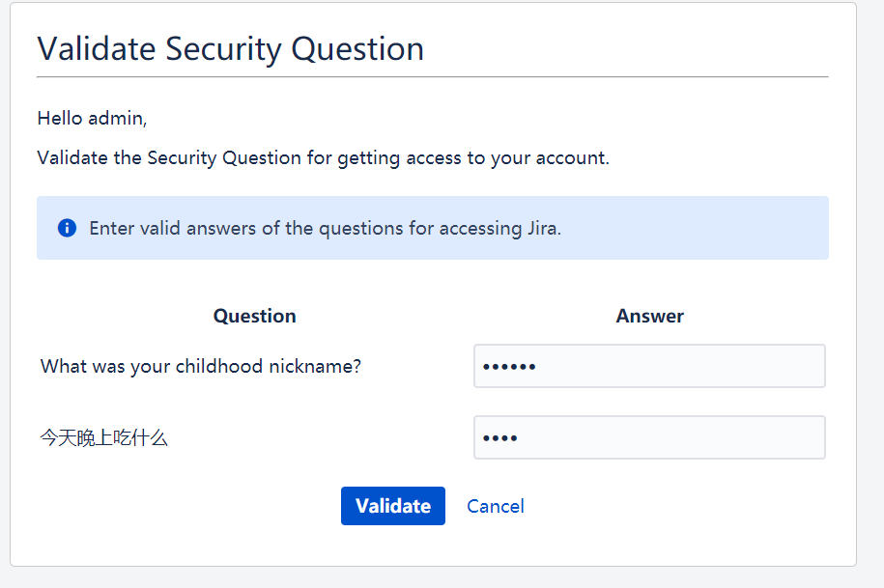Click the 'Enter valid answers' banner message
Image resolution: width=884 pixels, height=588 pixels.
pos(326,229)
